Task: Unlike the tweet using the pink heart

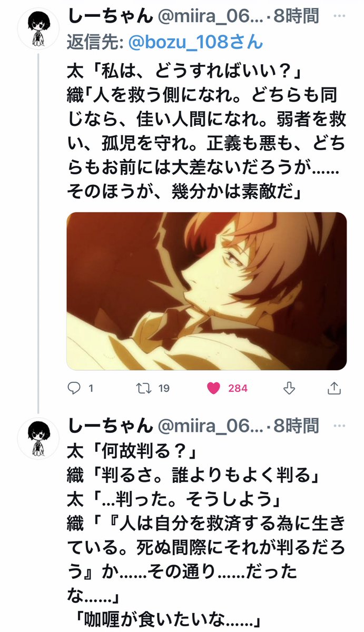Action: (213, 388)
